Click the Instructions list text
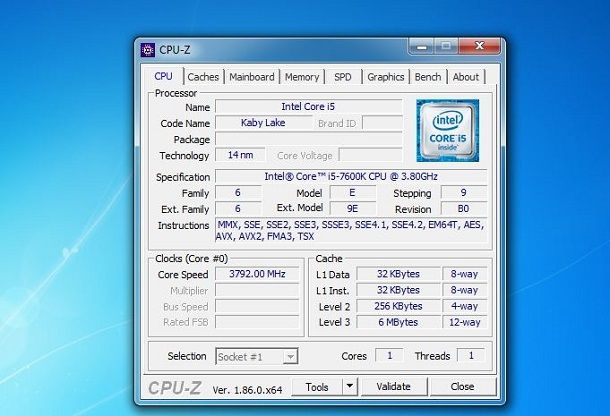The image size is (610, 416). click(x=351, y=230)
